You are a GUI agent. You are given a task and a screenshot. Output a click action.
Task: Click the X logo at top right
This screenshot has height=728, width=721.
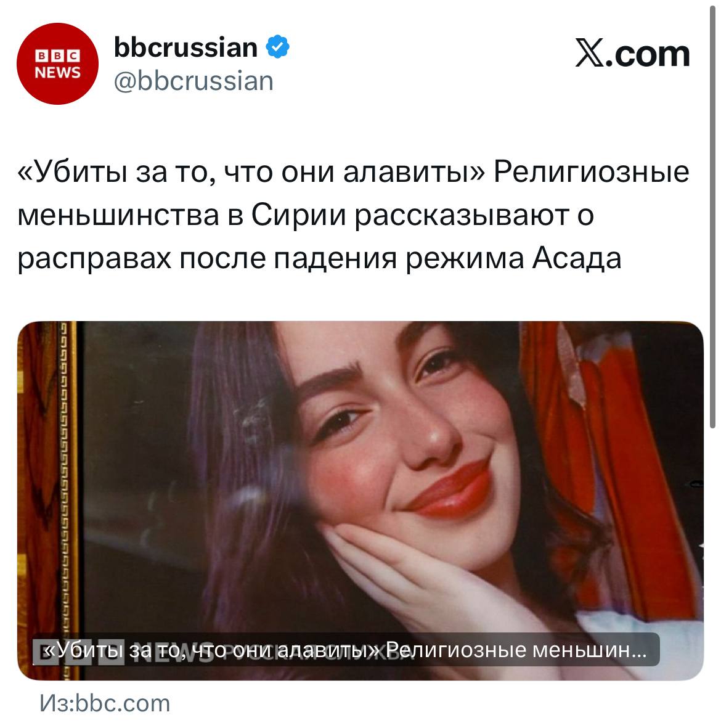(590, 53)
